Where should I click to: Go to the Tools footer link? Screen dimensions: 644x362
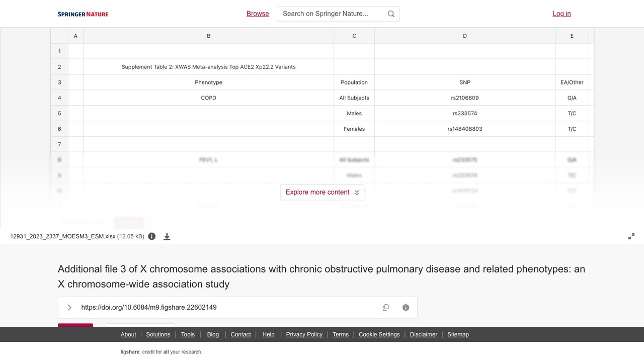click(x=188, y=334)
